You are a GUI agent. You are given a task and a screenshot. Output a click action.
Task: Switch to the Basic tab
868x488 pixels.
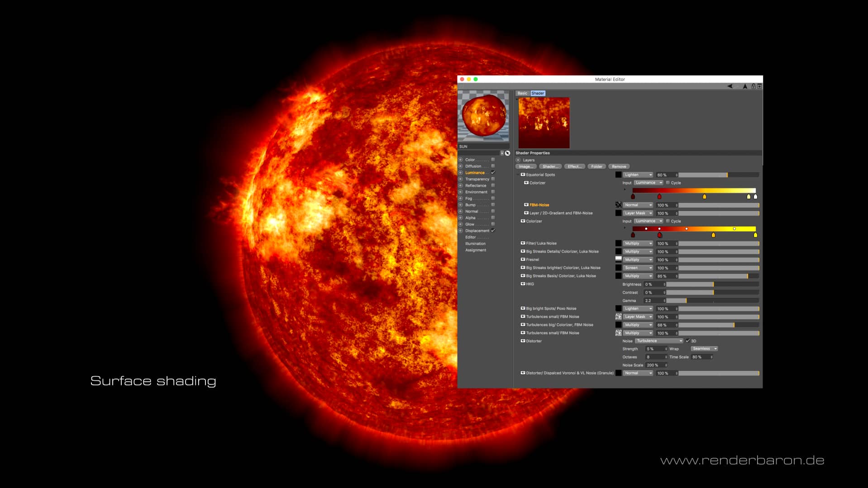pos(521,93)
